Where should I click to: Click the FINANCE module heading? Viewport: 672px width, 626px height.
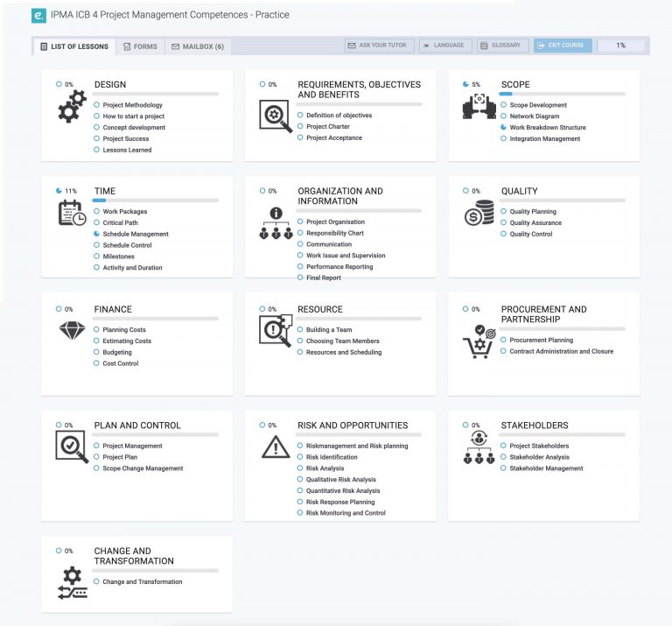pyautogui.click(x=113, y=309)
